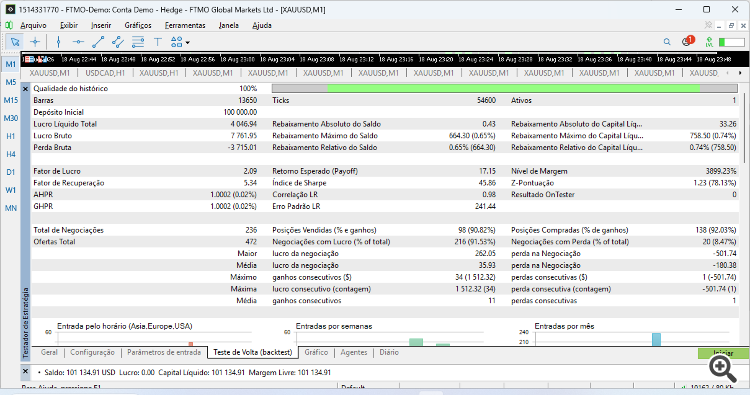Viewport: 750px width, 395px height.
Task: Open the Ferramentas menu
Action: 185,25
